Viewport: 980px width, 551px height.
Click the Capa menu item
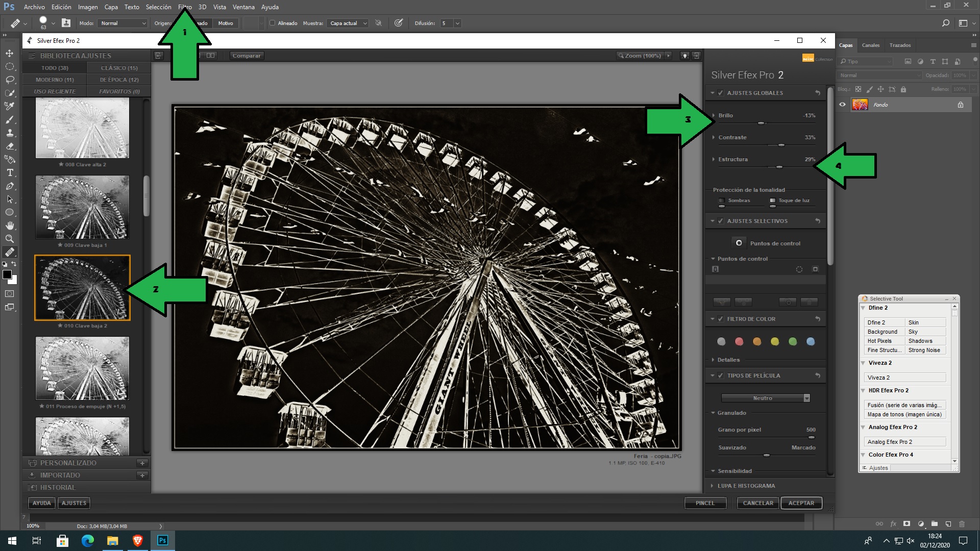pyautogui.click(x=110, y=7)
